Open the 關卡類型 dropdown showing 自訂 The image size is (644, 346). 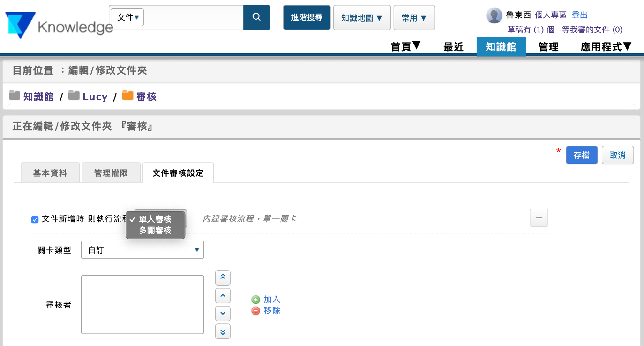click(x=142, y=250)
